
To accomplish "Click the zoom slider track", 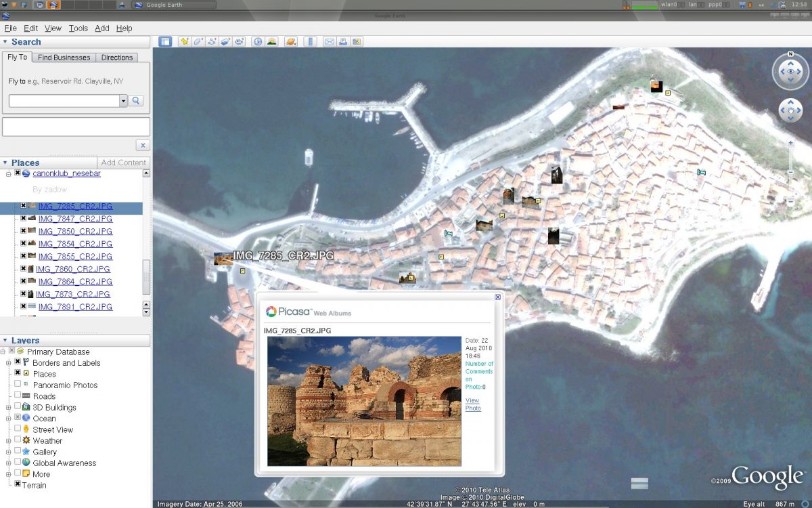I will pyautogui.click(x=790, y=172).
